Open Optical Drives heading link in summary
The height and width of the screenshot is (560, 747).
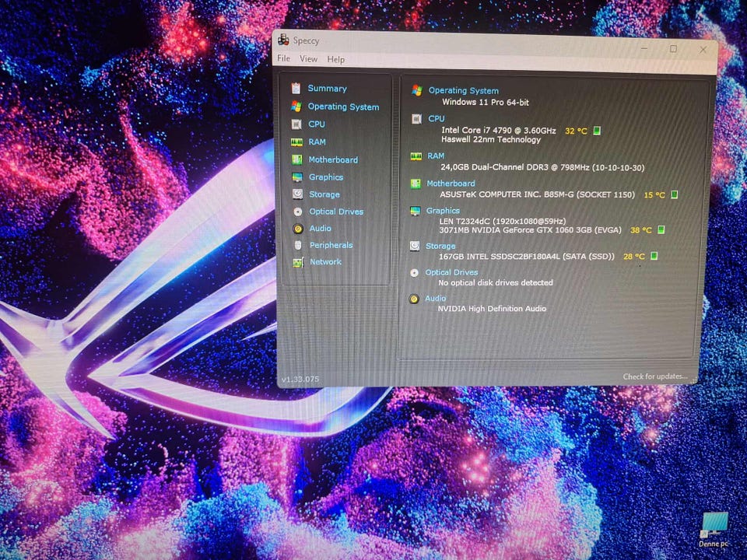pyautogui.click(x=451, y=272)
